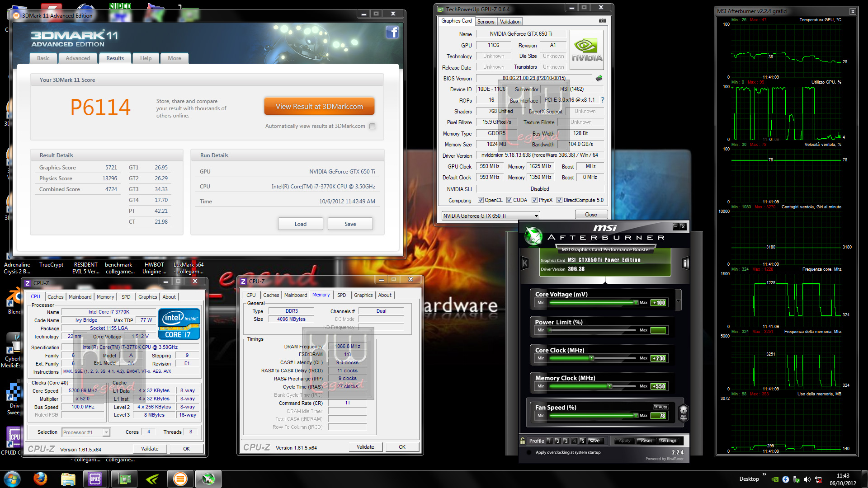Screen dimensions: 868x488
Task: Switch to CPU-Z in the taskbar
Action: (95, 479)
